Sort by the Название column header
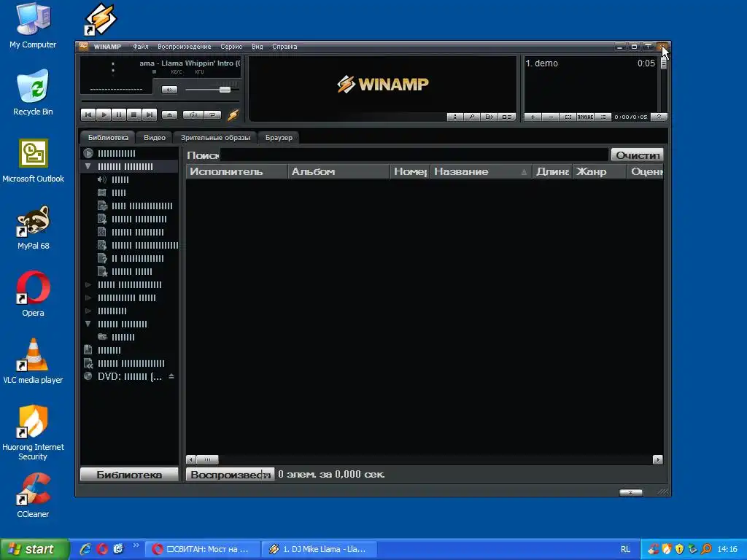Viewport: 747px width, 560px height. point(481,172)
